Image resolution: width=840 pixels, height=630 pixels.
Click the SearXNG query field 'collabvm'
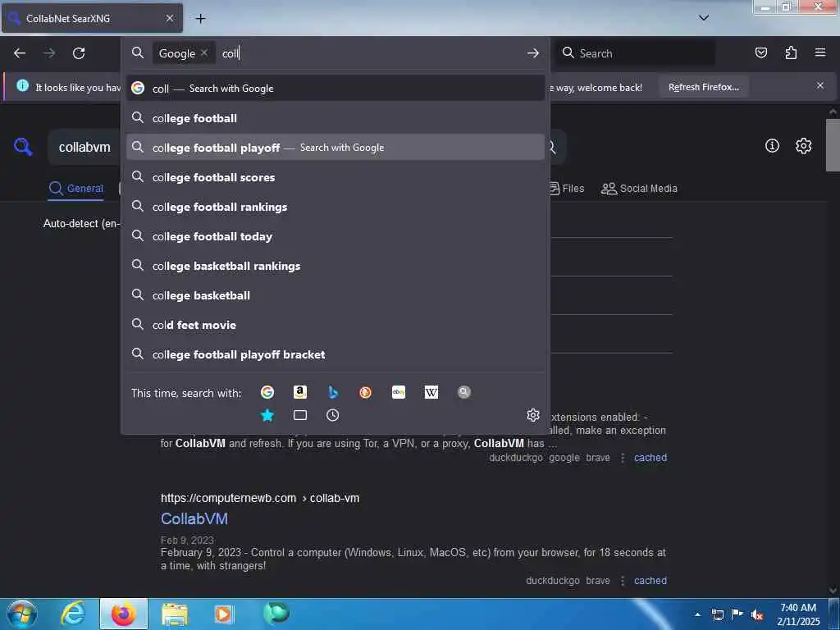click(84, 147)
